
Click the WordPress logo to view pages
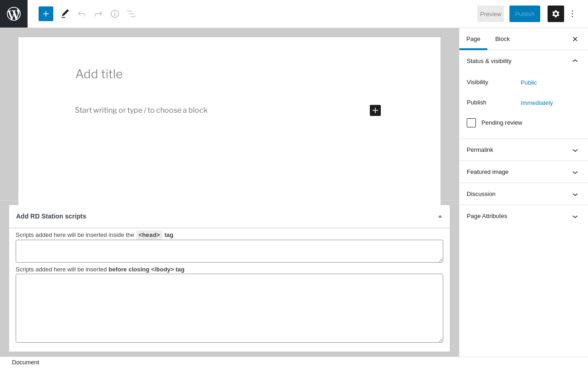(14, 14)
